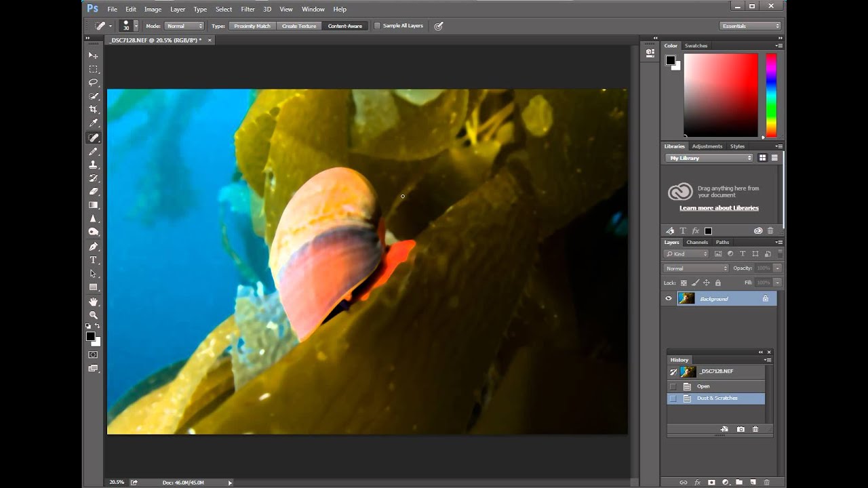Screen dimensions: 868x488
Task: Set history brush source at Dust & Scratches
Action: point(673,399)
